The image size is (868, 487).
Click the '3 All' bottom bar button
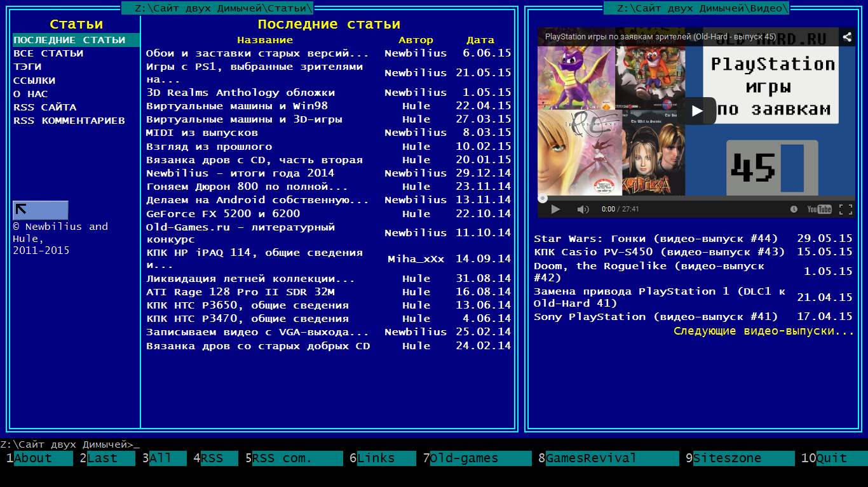pyautogui.click(x=164, y=458)
